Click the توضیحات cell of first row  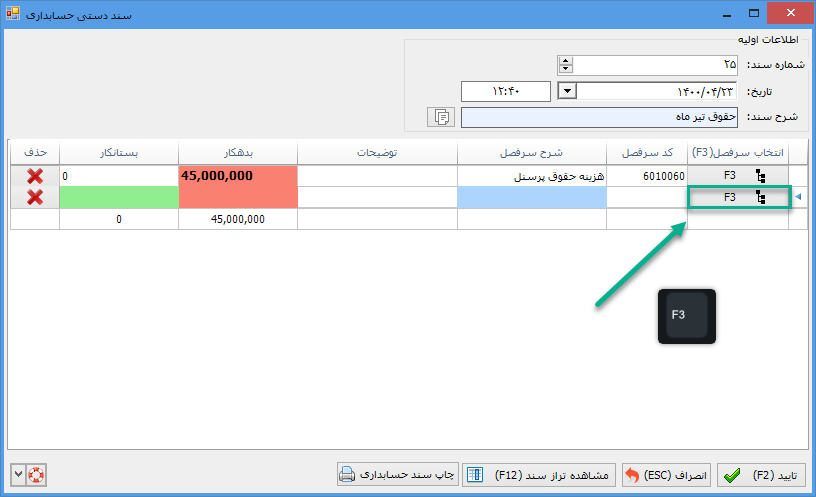point(377,176)
